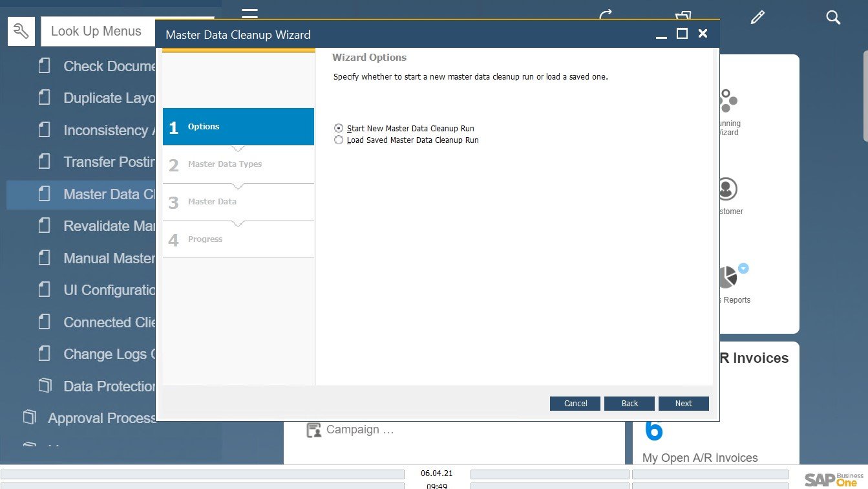868x489 pixels.
Task: Expand the Reports tile dropdown arrow
Action: [743, 268]
